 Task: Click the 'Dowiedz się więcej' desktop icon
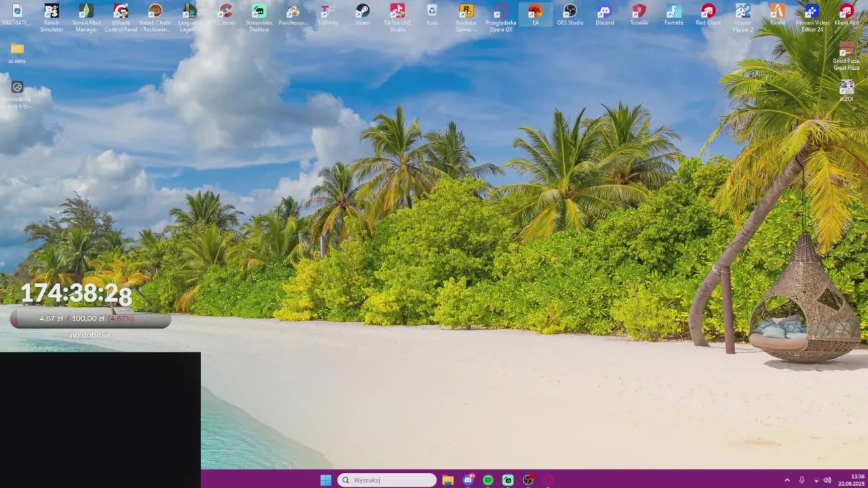17,94
